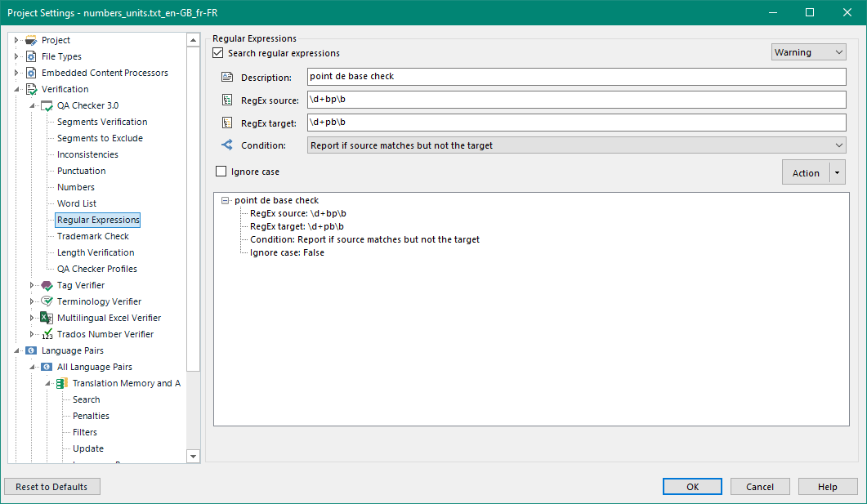Click the File Types gear icon

point(31,56)
